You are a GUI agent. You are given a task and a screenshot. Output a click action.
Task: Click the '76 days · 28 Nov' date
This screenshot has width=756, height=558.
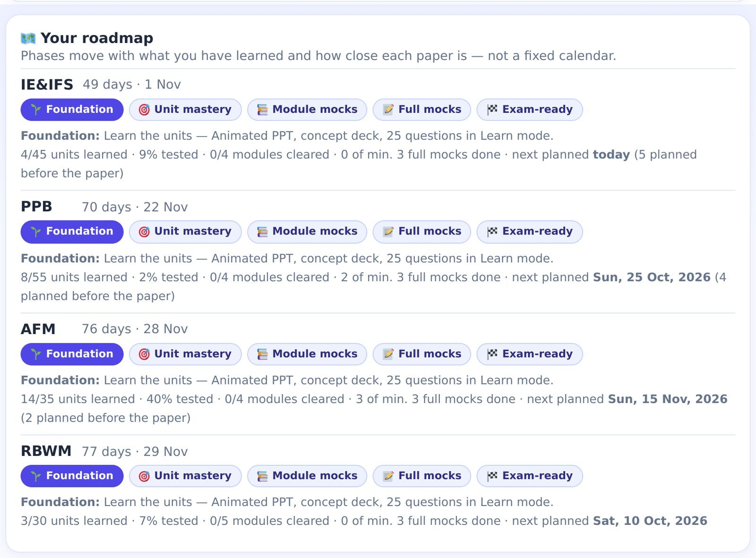coord(135,329)
